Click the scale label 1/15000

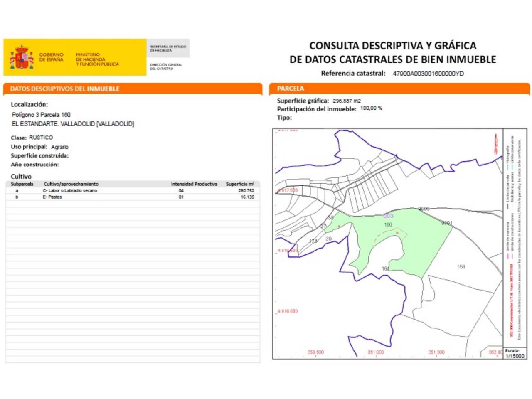(x=515, y=356)
